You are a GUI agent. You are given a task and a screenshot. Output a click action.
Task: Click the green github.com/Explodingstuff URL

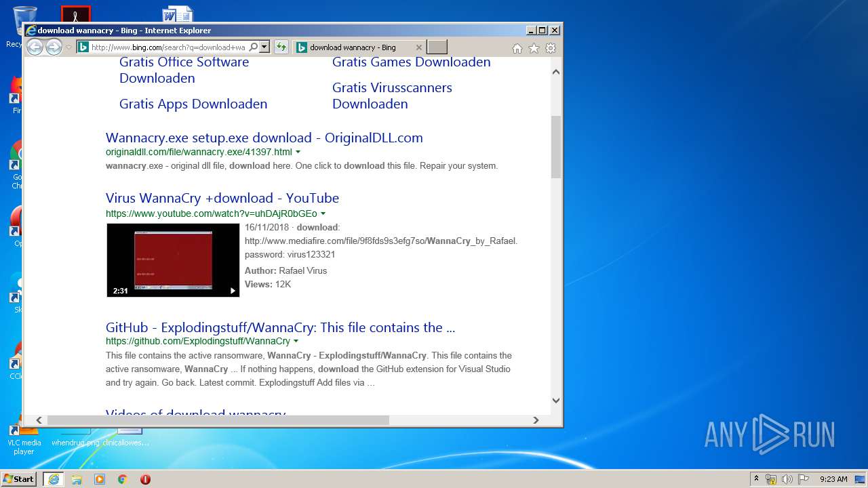pos(198,341)
